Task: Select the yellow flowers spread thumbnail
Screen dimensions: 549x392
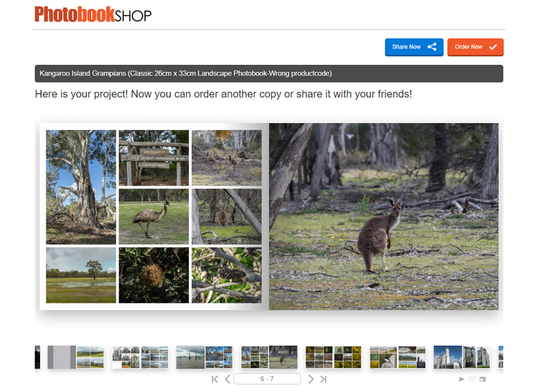Action: tap(333, 357)
